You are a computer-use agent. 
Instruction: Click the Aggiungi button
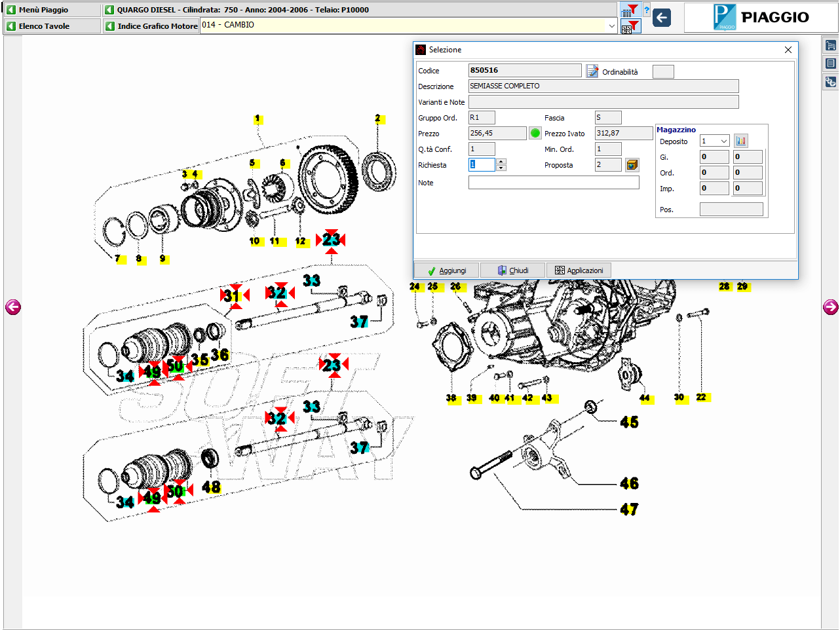pyautogui.click(x=447, y=270)
